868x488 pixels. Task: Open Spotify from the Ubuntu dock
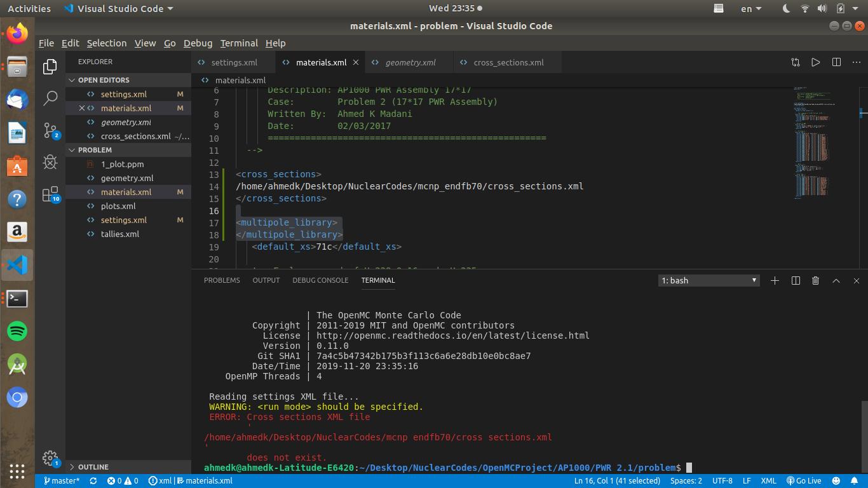pos(17,330)
